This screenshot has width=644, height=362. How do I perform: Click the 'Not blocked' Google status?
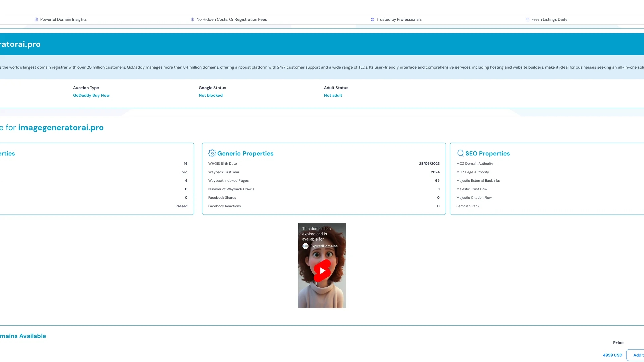[x=211, y=96]
